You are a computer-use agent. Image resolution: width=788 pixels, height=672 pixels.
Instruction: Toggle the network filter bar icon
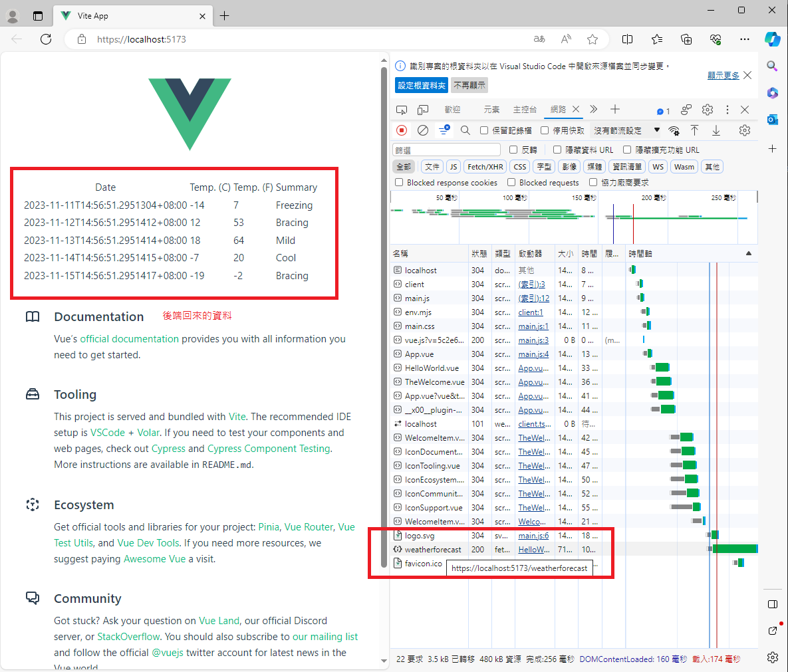tap(444, 130)
